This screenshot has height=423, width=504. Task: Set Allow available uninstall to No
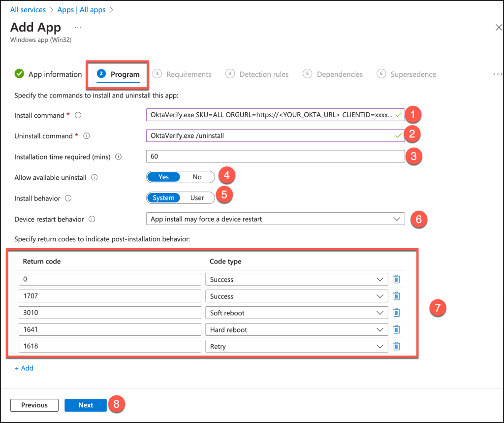click(x=197, y=177)
